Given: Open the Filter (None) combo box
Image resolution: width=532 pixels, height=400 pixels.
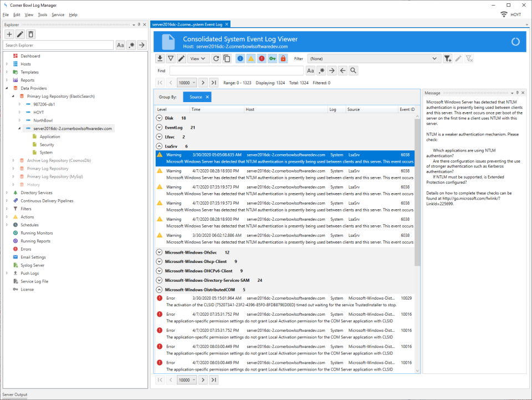Looking at the screenshot, I should [374, 59].
